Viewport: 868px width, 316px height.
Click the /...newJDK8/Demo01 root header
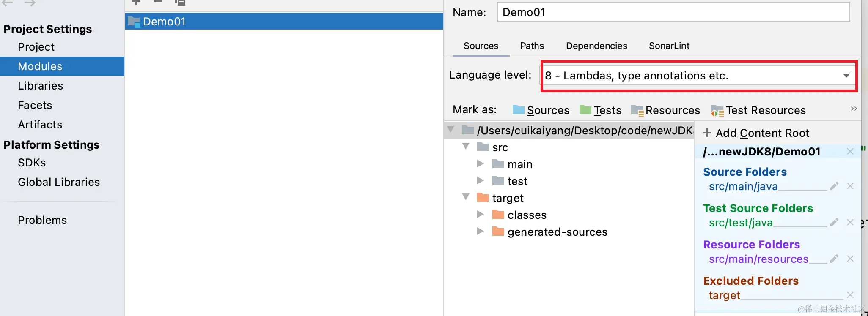click(761, 152)
